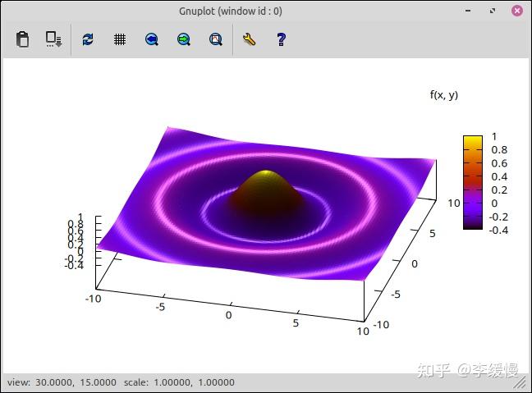Image resolution: width=532 pixels, height=393 pixels.
Task: Click the surface's yellow central peak
Action: (x=267, y=174)
